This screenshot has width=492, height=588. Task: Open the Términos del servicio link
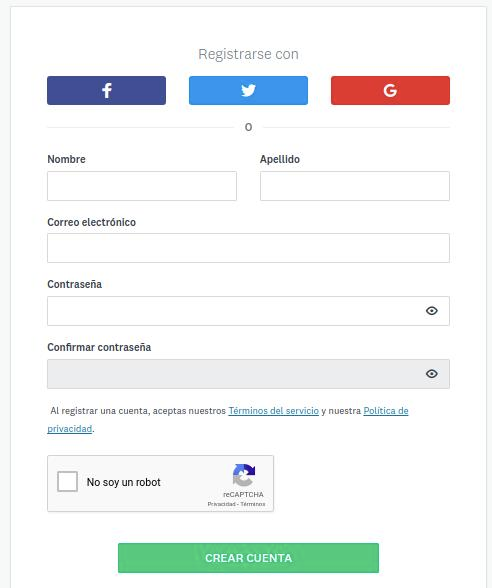(274, 411)
